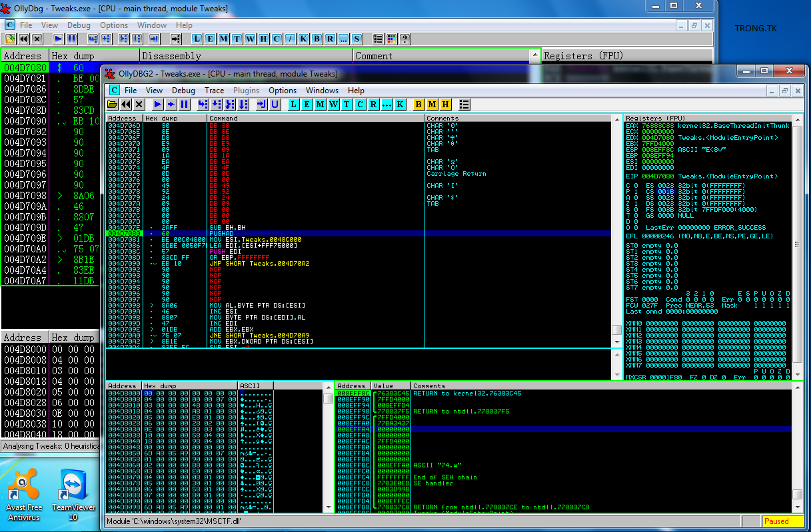Screen dimensions: 811x532
Task: Pause execution in the rear OllyDbg window
Action: pos(71,39)
